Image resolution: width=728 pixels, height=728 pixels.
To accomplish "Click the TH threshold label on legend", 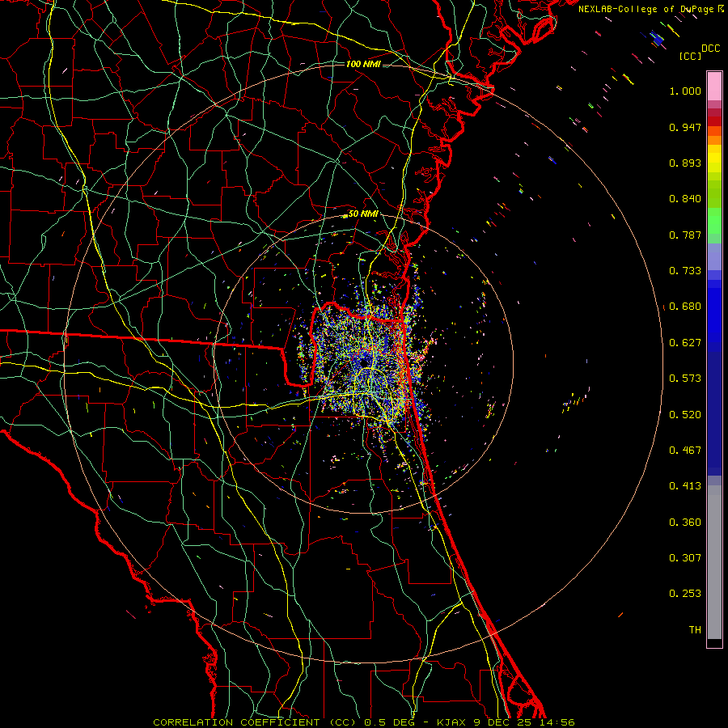I will 695,630.
